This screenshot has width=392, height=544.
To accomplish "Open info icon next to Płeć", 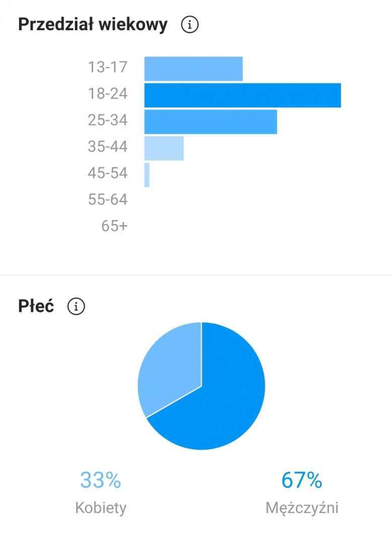I will [76, 306].
